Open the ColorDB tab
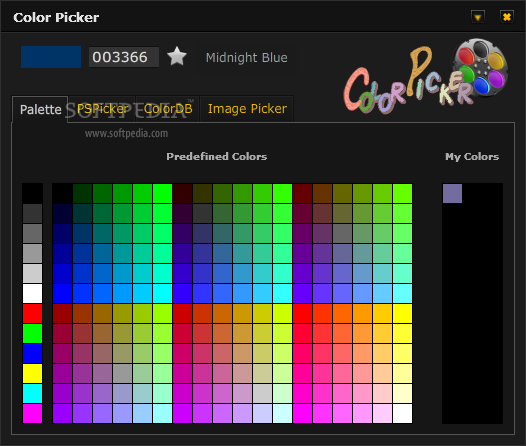The height and width of the screenshot is (446, 526). 168,109
